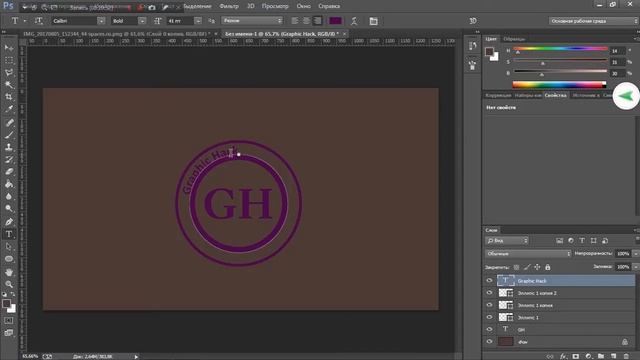
Task: Click the Warp Text icon in options bar
Action: [x=354, y=21]
